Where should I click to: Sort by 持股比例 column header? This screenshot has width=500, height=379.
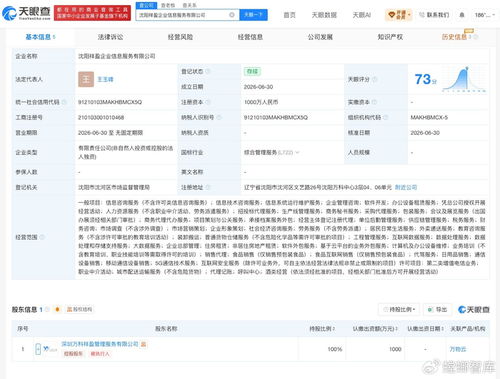tap(322, 329)
